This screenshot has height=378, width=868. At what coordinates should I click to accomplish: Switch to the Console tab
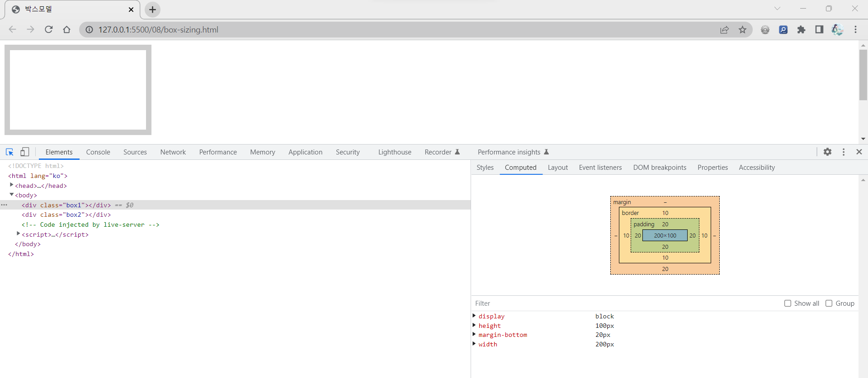coord(98,152)
